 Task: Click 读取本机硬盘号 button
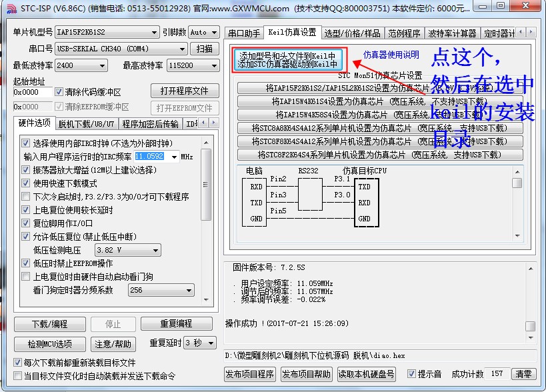pos(366,374)
